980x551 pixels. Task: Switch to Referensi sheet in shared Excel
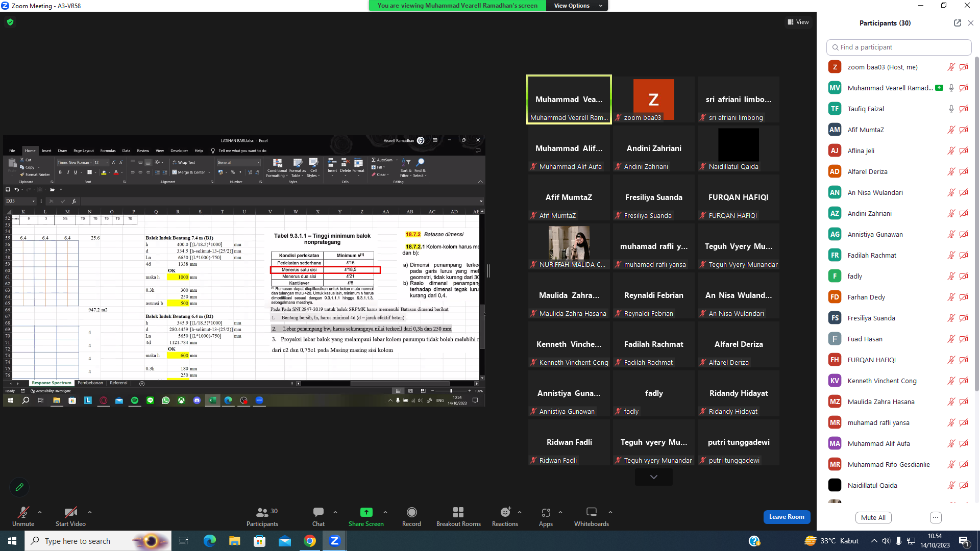119,383
